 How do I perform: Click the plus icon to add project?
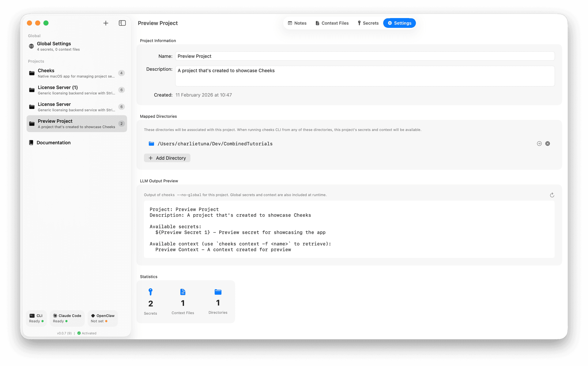coord(106,23)
